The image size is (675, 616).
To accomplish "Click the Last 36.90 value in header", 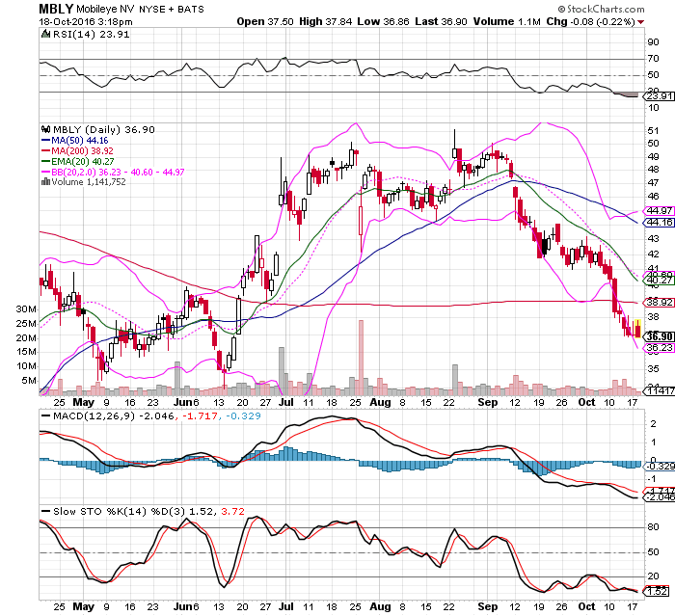I will [441, 21].
